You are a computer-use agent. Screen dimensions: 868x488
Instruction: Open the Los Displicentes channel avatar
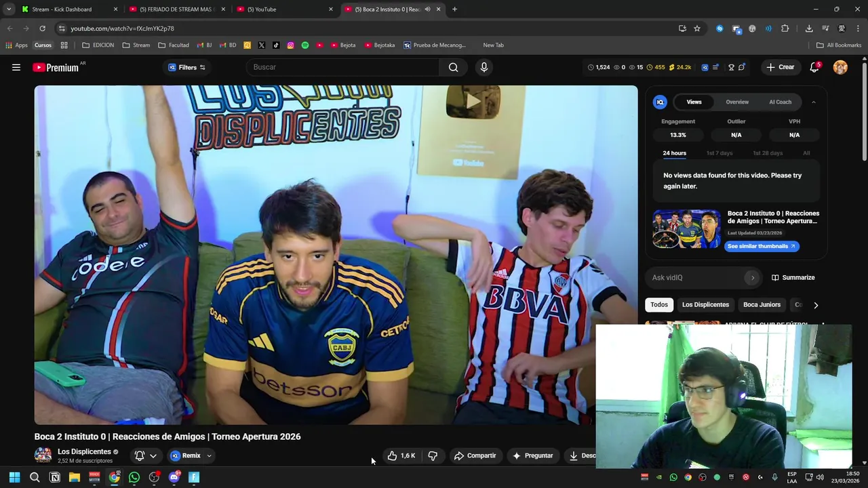tap(43, 455)
